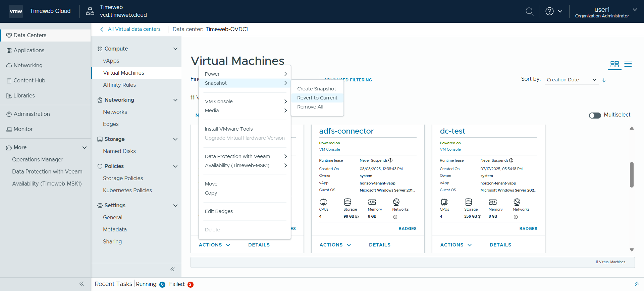Reverse sort order arrow icon
The height and width of the screenshot is (291, 644).
(x=604, y=80)
